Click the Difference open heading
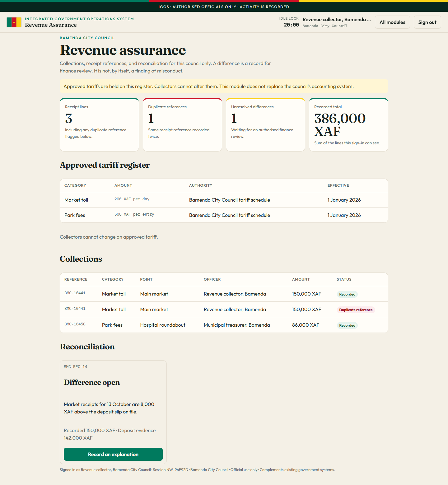Image resolution: width=448 pixels, height=485 pixels. [x=92, y=382]
